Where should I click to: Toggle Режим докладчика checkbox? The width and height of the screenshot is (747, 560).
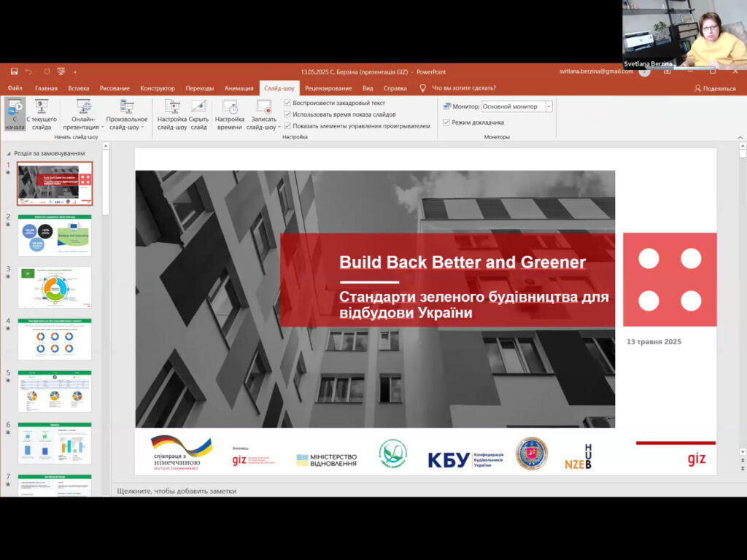(447, 122)
